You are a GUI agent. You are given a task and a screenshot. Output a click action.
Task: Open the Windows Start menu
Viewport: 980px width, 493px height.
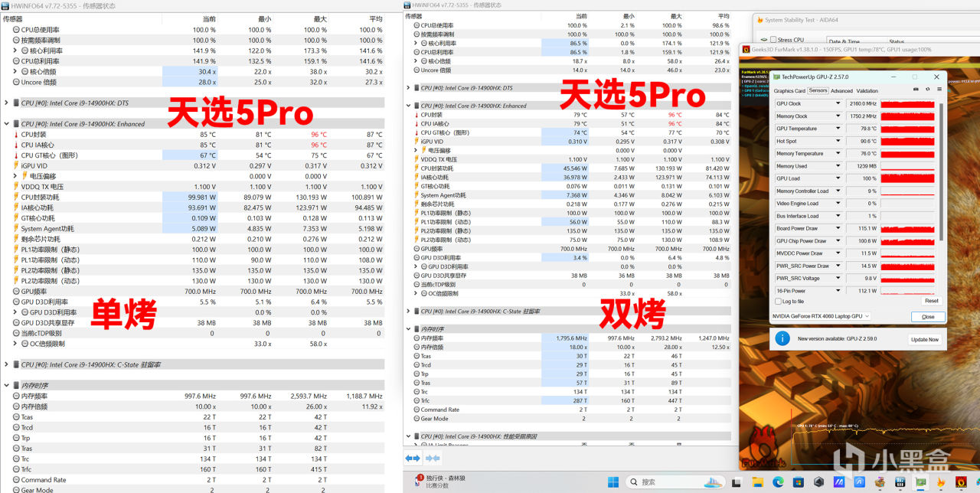(613, 482)
